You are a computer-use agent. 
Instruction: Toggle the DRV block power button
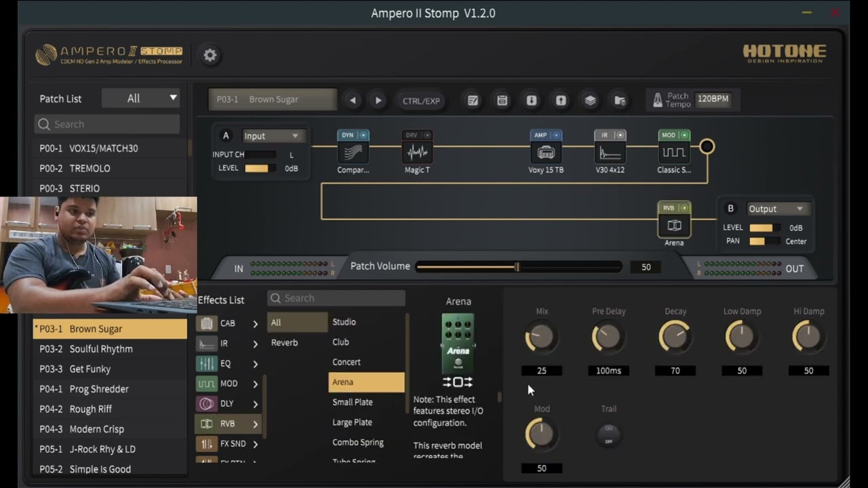427,135
